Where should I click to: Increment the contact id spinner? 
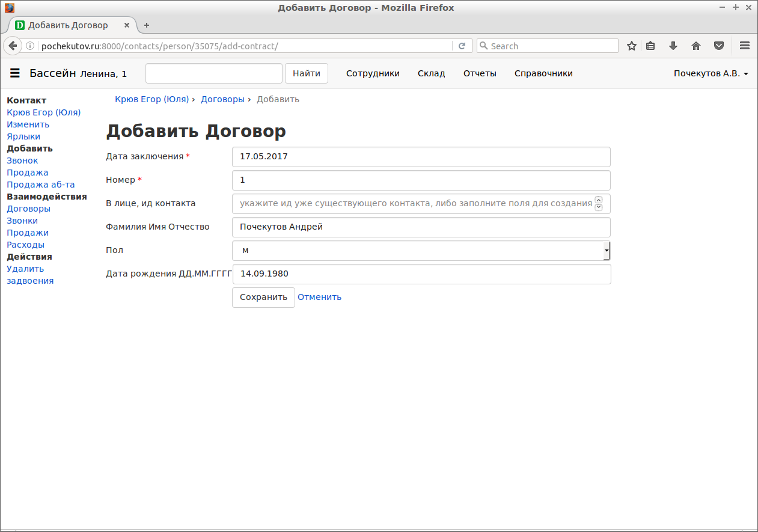click(x=598, y=200)
